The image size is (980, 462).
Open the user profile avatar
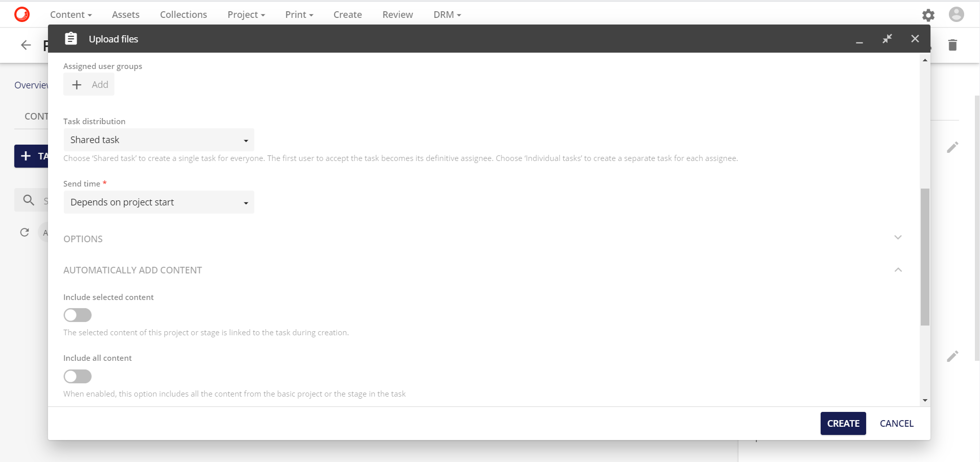point(957,14)
